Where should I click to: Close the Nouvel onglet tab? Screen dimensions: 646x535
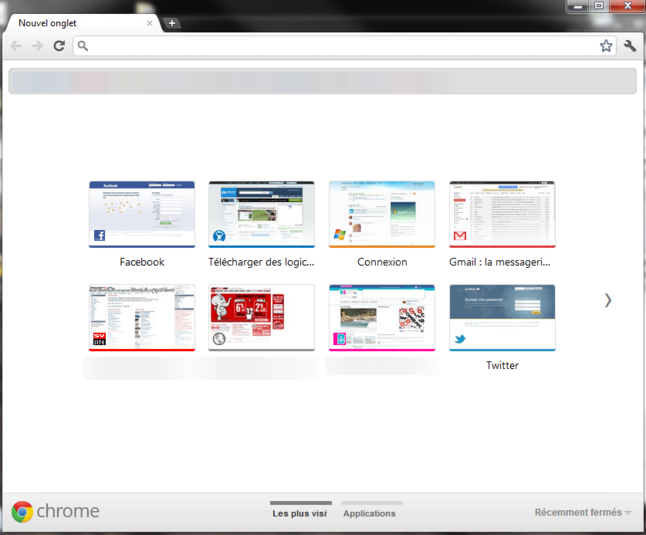[150, 23]
